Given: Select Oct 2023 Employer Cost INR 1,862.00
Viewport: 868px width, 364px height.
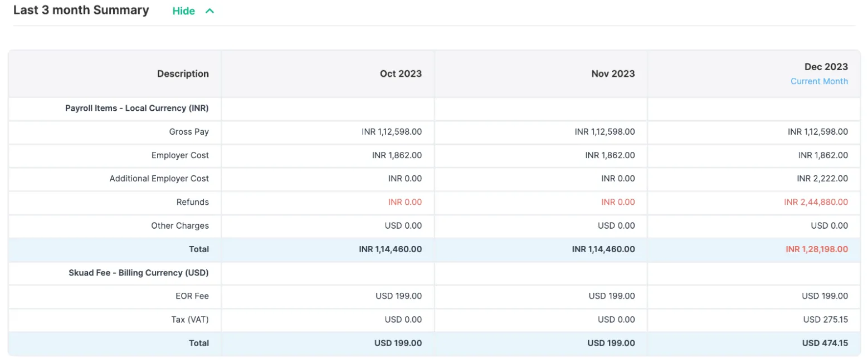Looking at the screenshot, I should (397, 155).
